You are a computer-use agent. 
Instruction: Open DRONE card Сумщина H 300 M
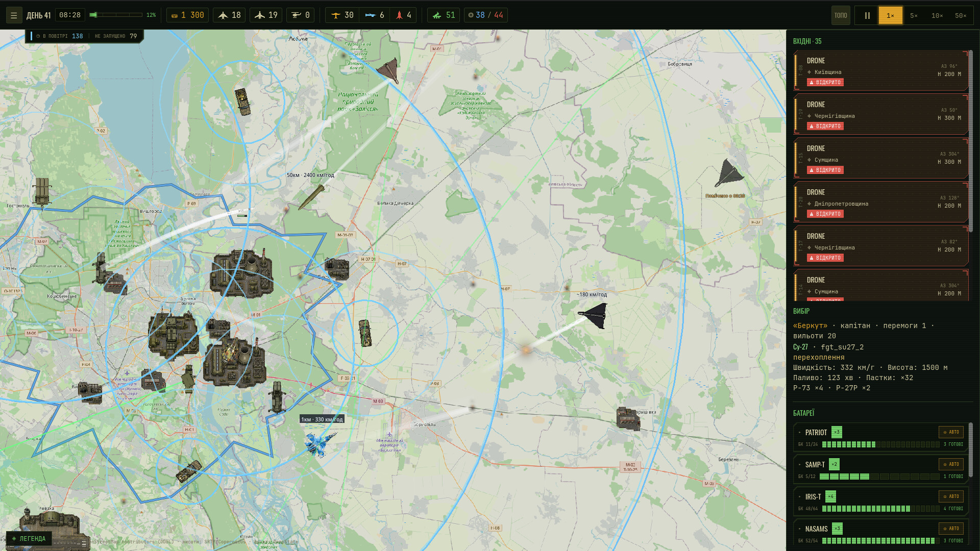tap(880, 158)
